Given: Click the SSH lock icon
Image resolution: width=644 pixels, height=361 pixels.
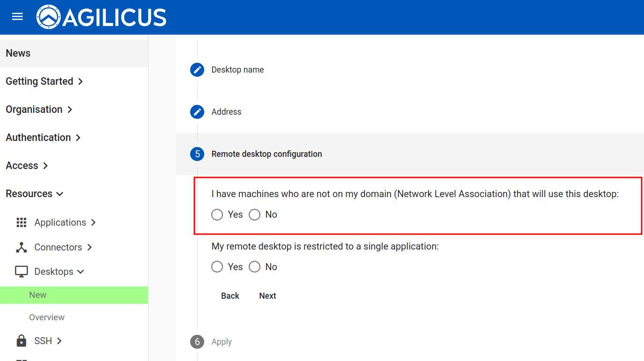Looking at the screenshot, I should pyautogui.click(x=22, y=341).
